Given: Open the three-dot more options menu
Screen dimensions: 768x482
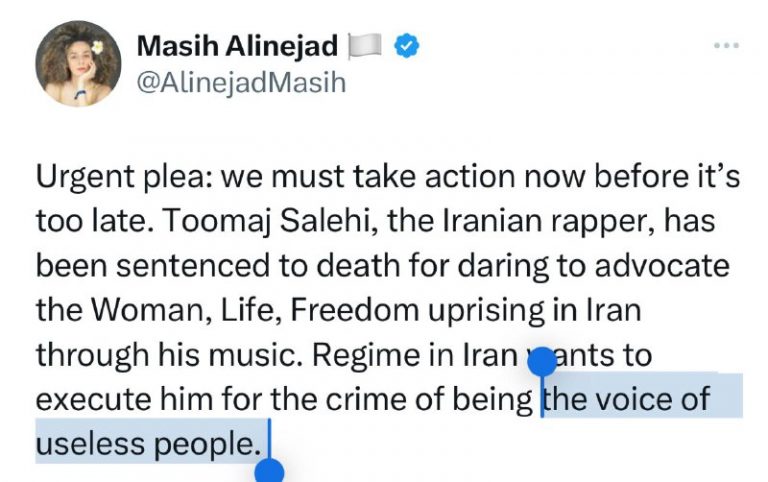Looking at the screenshot, I should coord(726,46).
